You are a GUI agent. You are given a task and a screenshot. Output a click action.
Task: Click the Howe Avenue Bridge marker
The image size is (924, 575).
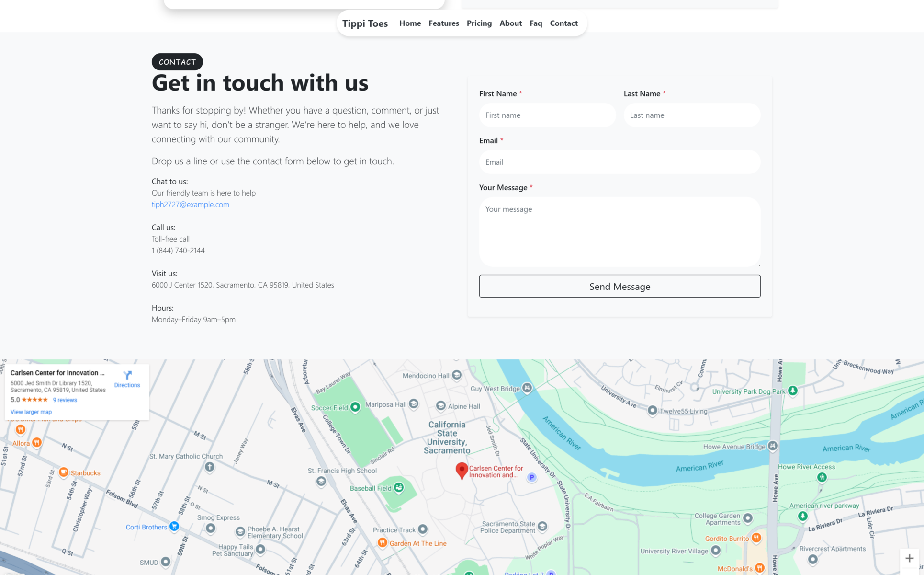[772, 446]
